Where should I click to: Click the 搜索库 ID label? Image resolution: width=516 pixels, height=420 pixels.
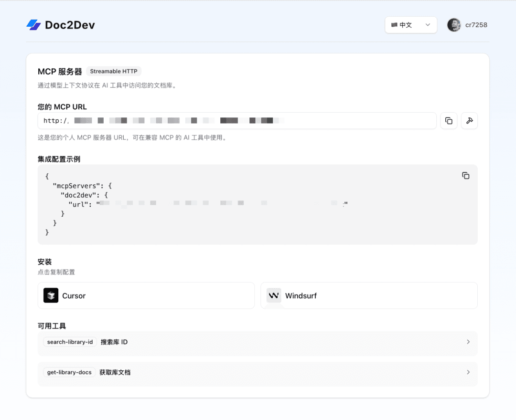pos(114,342)
